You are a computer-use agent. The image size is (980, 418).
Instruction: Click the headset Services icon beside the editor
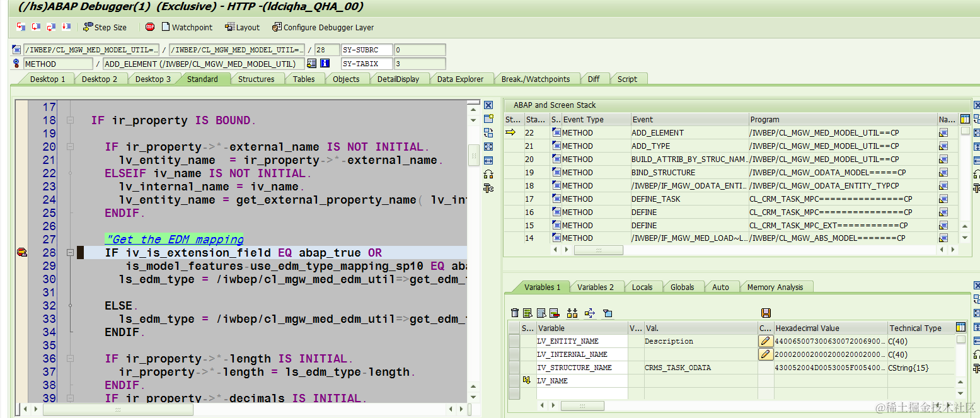[488, 174]
